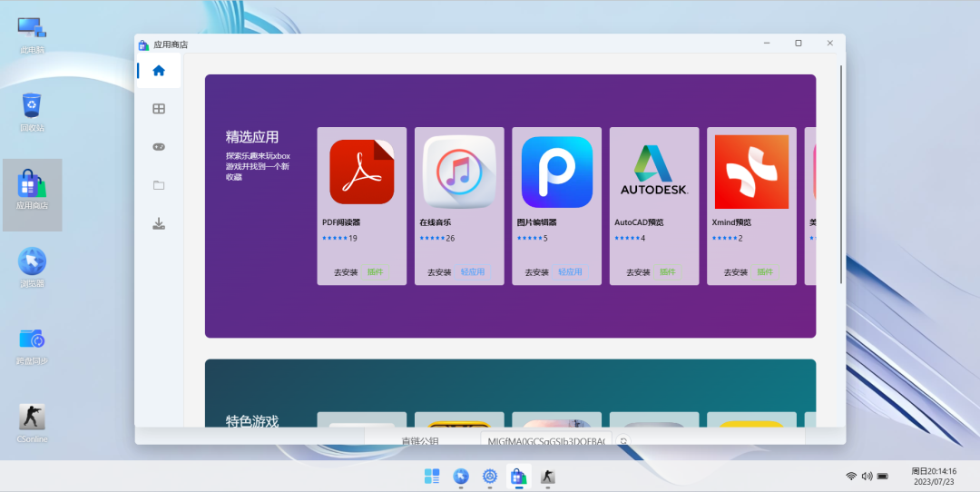
Task: Click the 插件 tag on AutoCAD预览 card
Action: 668,272
